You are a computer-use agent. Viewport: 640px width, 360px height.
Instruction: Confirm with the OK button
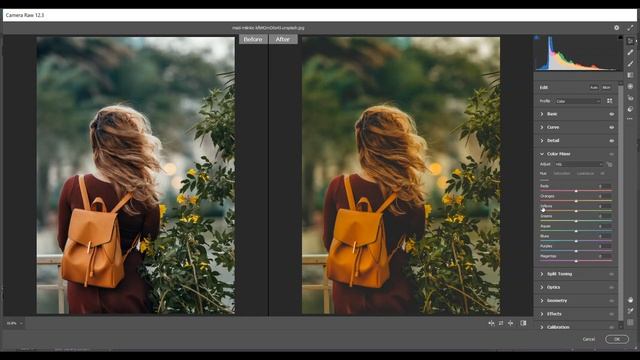point(617,339)
